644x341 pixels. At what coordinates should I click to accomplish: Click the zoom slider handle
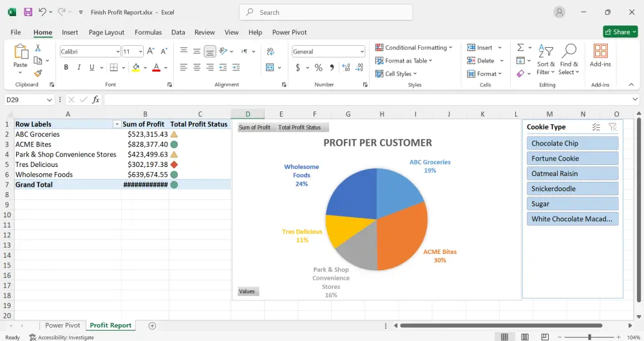click(589, 337)
